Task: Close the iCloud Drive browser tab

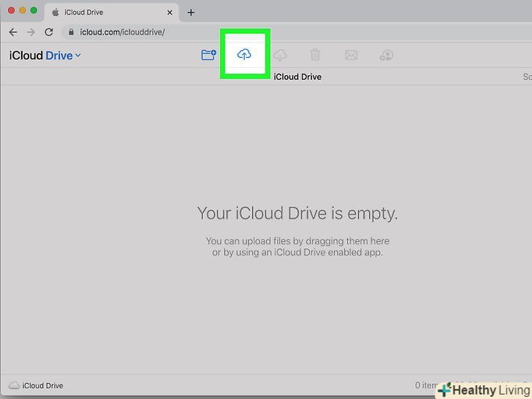Action: pyautogui.click(x=170, y=12)
